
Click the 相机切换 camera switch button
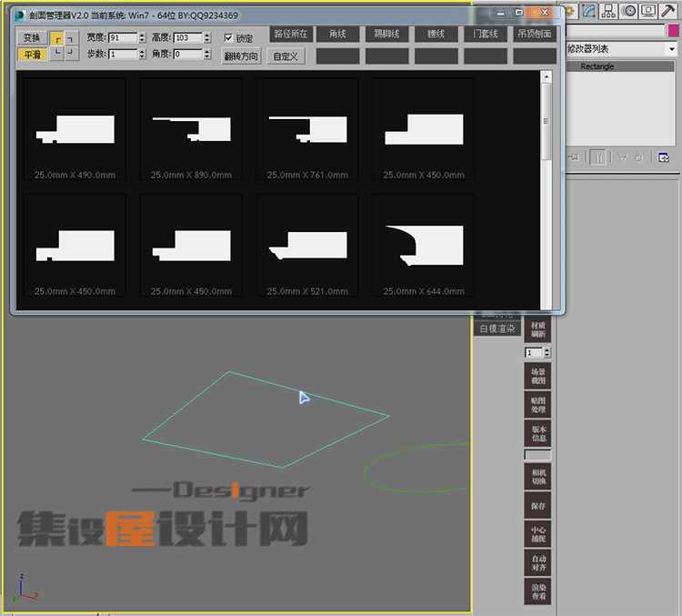coord(537,477)
